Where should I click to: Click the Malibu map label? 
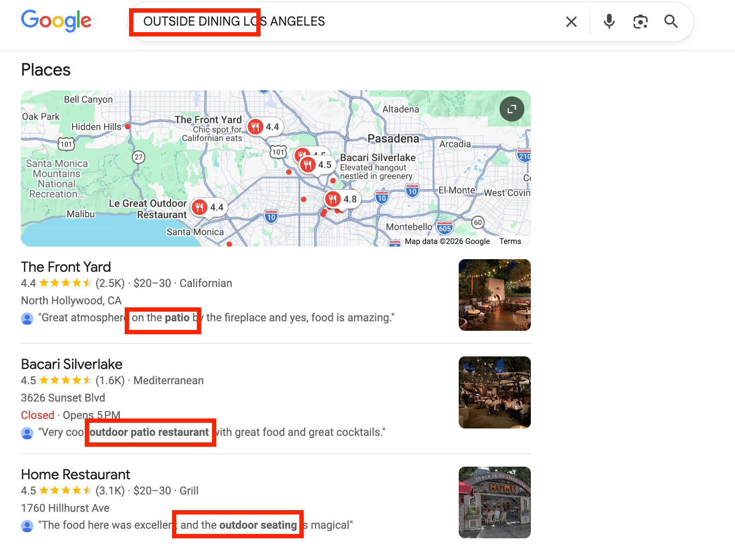point(81,214)
